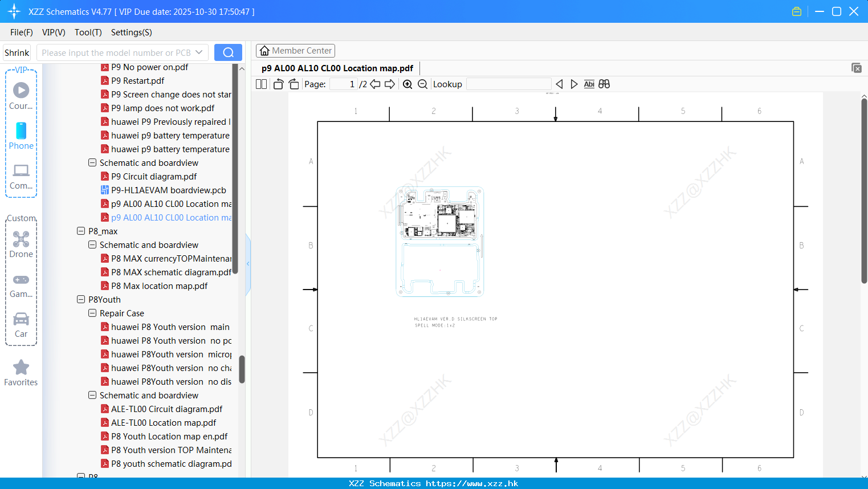Image resolution: width=868 pixels, height=489 pixels.
Task: Open the VIP(V) menu
Action: point(54,32)
